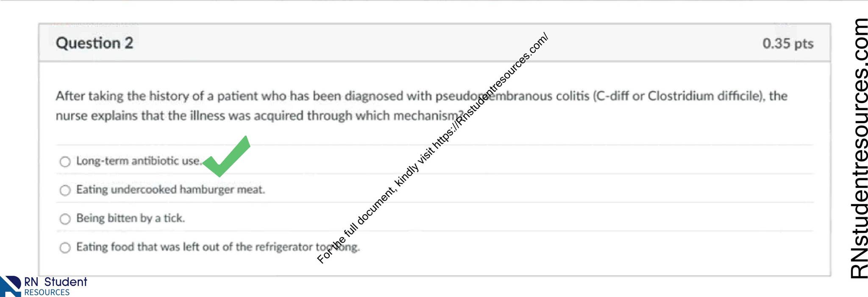Click the 'Being bitten by a tick.' answer text
The width and height of the screenshot is (868, 297).
[131, 219]
